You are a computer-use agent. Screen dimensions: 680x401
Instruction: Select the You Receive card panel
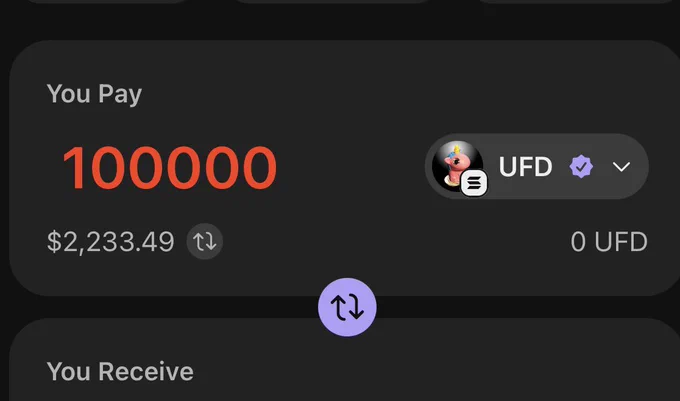345,360
